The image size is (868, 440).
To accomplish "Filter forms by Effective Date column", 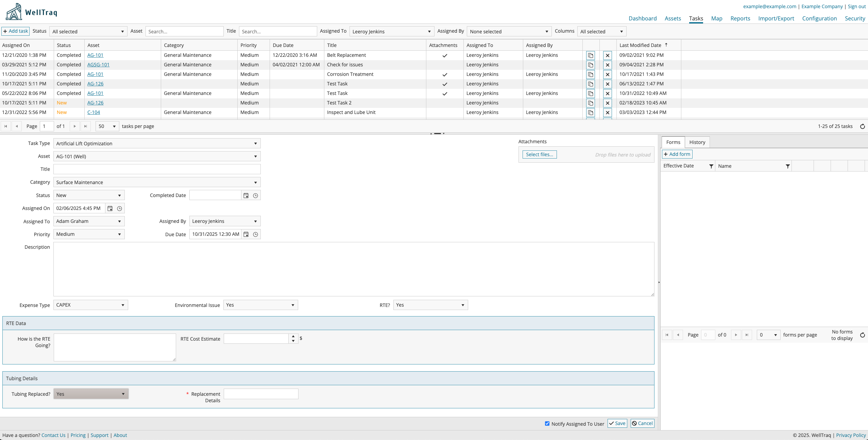I will coord(711,166).
